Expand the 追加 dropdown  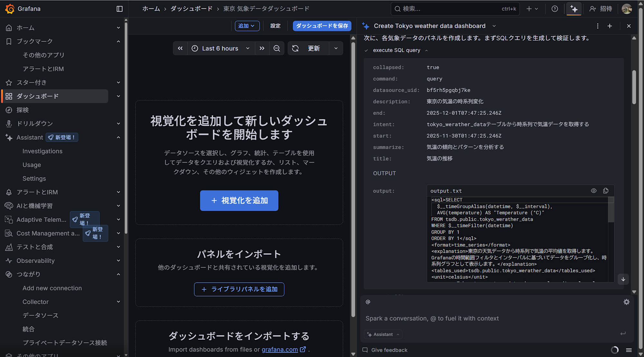click(247, 26)
